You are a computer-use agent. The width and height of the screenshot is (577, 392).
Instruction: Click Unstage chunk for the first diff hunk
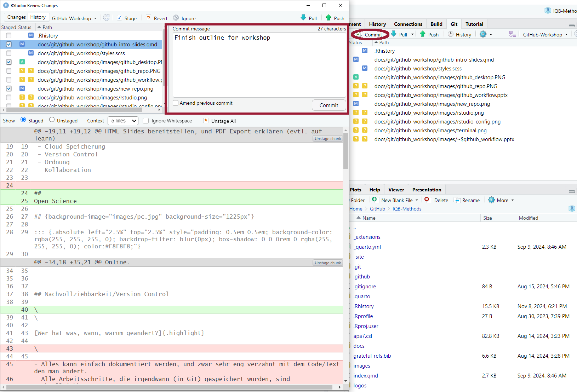click(x=328, y=139)
